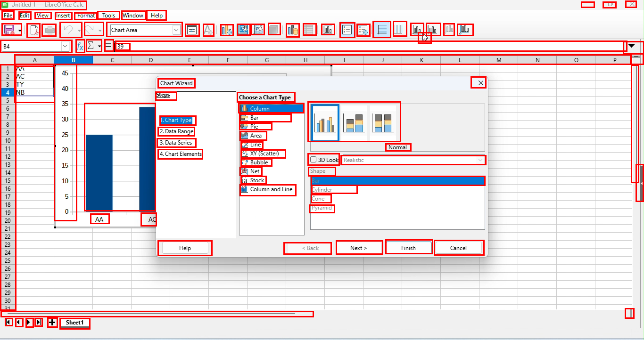The width and height of the screenshot is (644, 340).
Task: Click the Export as PDF icon
Action: pyautogui.click(x=33, y=30)
